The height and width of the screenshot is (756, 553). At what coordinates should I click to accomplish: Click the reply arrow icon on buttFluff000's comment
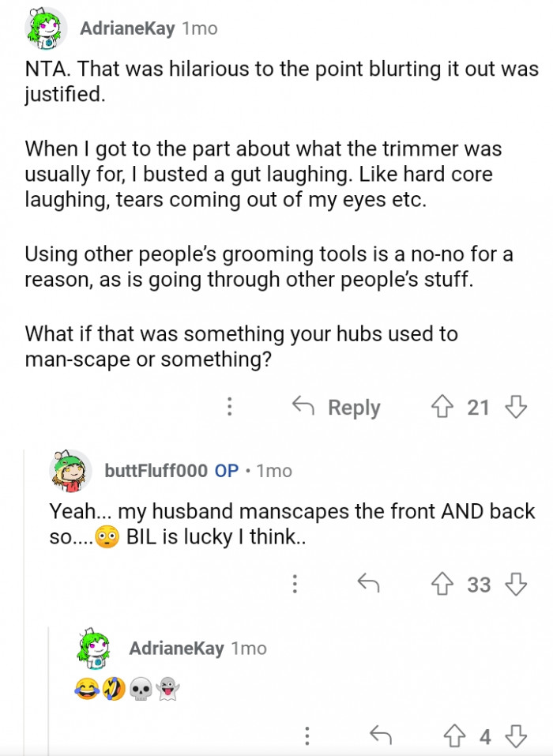[x=368, y=585]
